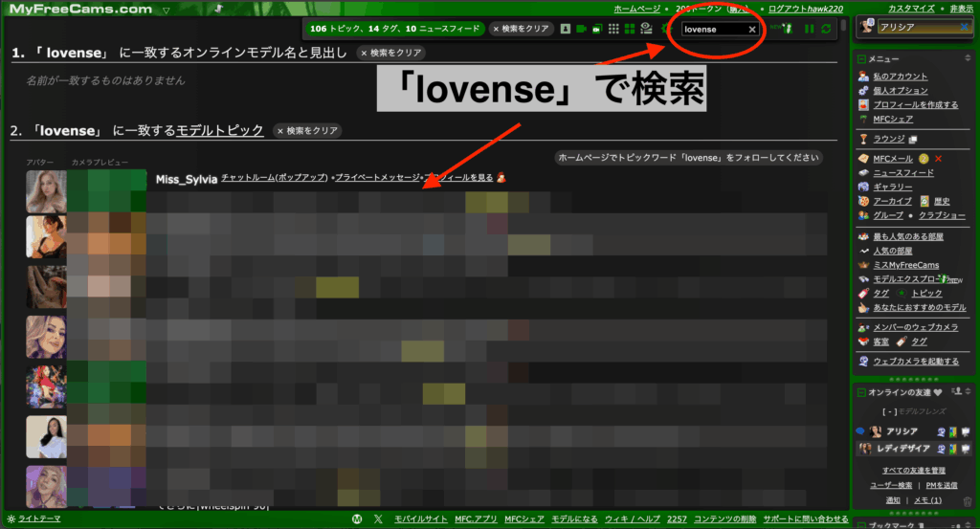Screen dimensions: 980x529
Task: Click the avatar-view icon in the toolbar
Action: click(565, 29)
